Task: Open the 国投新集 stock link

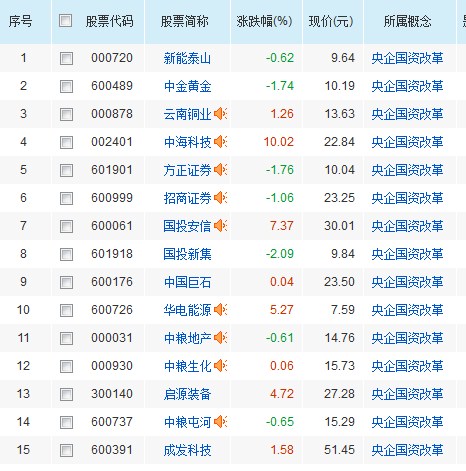Action: [187, 254]
